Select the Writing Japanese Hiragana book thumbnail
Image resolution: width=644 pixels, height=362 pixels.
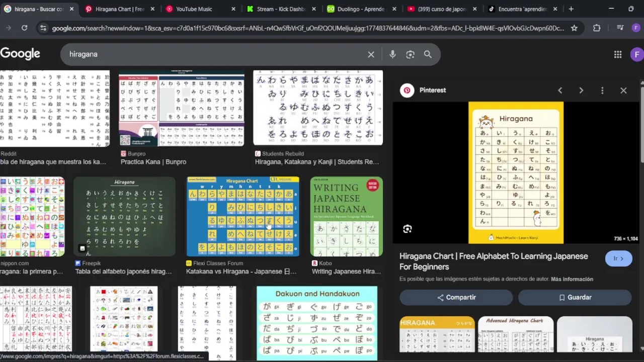coord(346,217)
